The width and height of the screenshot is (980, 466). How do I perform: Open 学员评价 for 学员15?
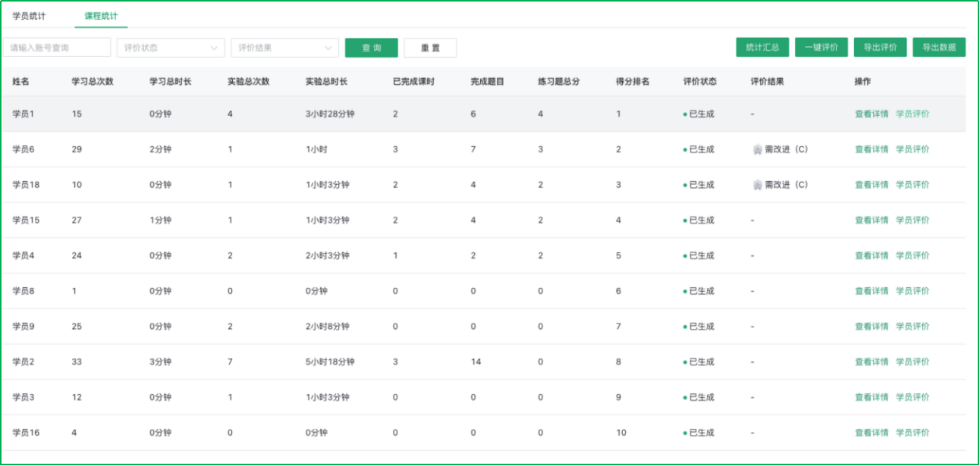(912, 220)
